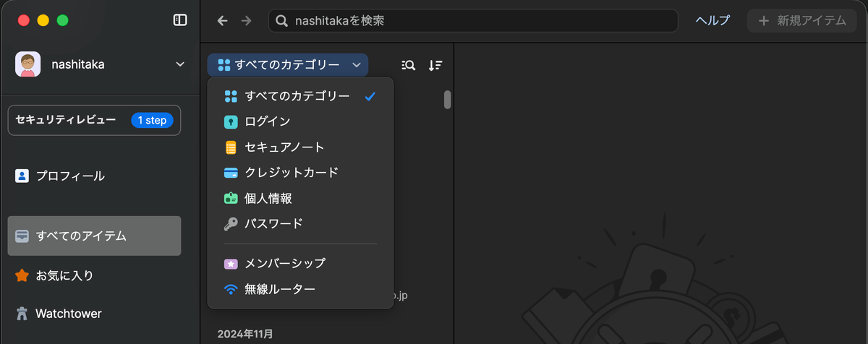Viewport: 868px width, 344px height.
Task: Go forward with the right arrow
Action: (x=247, y=21)
